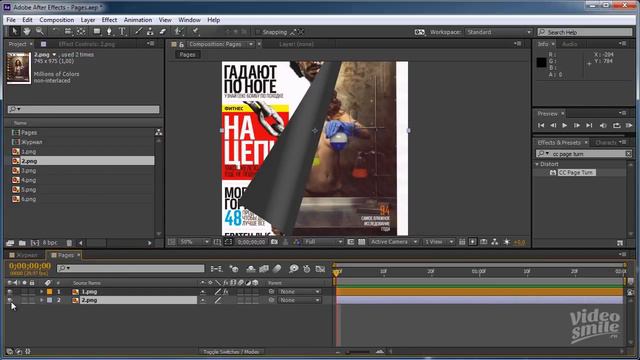Hide layer 2.png with eye toggle

(10, 300)
